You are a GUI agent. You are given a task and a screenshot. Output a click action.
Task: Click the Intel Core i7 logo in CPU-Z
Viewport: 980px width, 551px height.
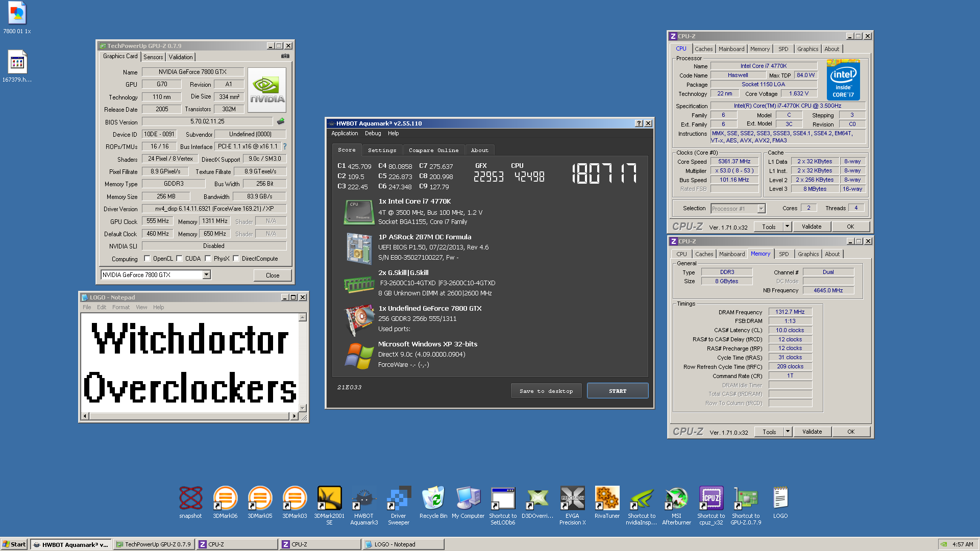[x=843, y=80]
